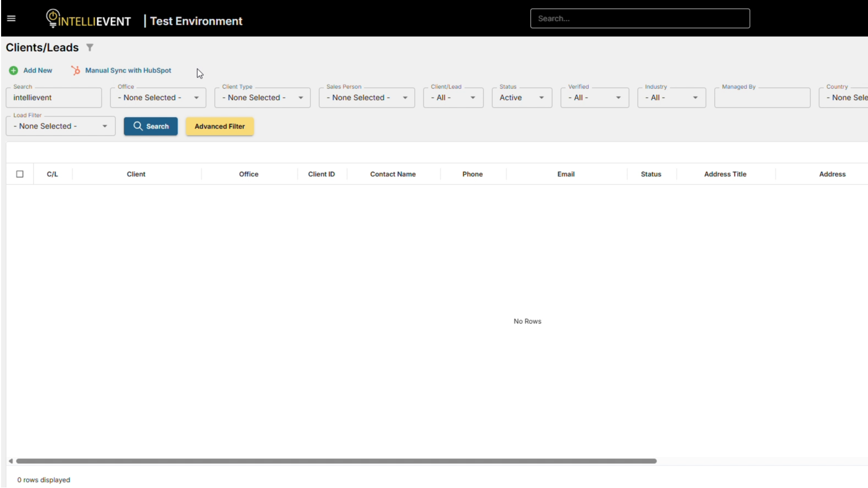The width and height of the screenshot is (868, 488).
Task: Click Manual Sync with HubSpot
Action: coord(128,70)
